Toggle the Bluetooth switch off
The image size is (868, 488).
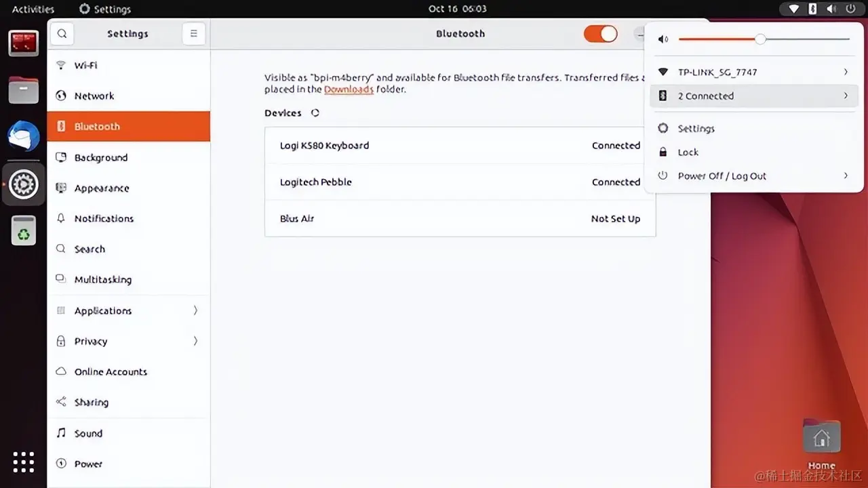pos(601,34)
